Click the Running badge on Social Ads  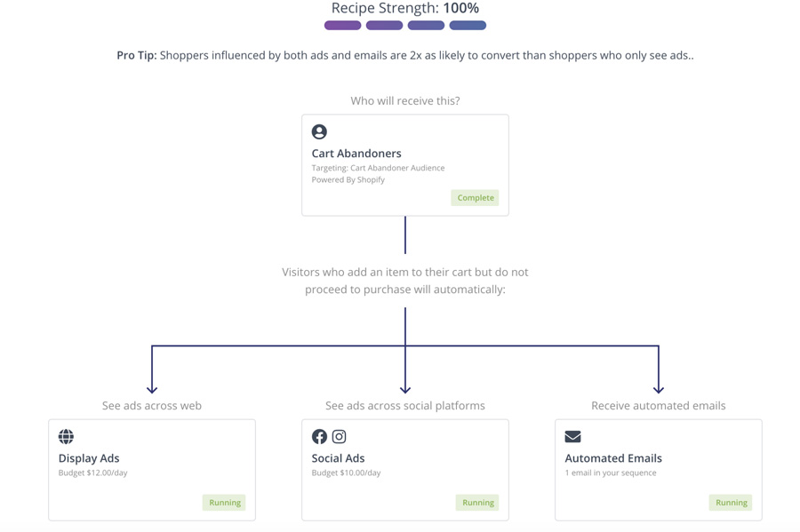[x=477, y=503]
